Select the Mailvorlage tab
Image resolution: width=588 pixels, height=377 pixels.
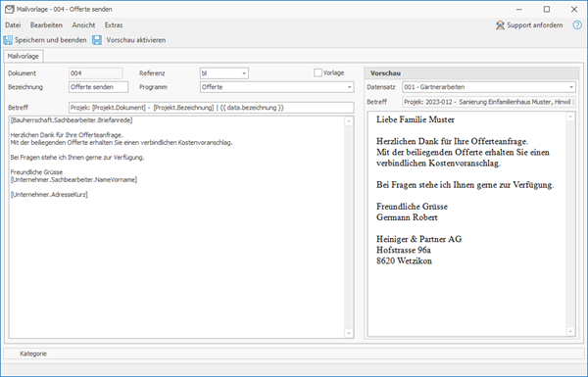[x=24, y=56]
